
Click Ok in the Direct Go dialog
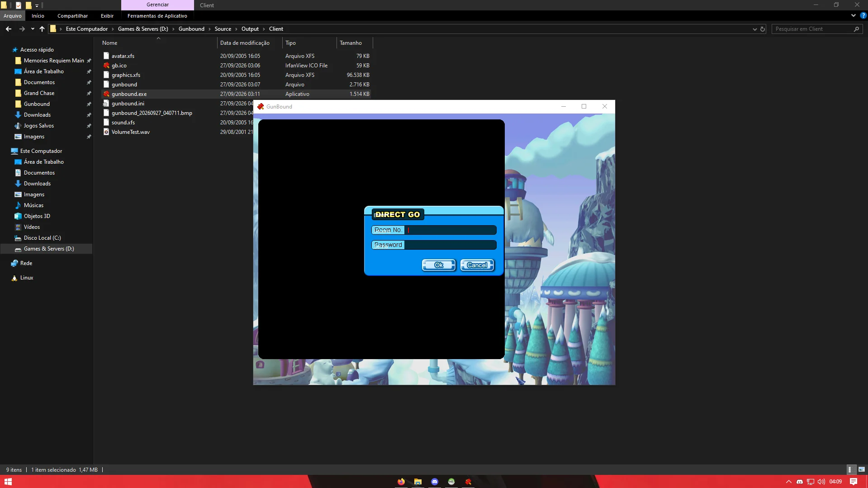click(438, 265)
